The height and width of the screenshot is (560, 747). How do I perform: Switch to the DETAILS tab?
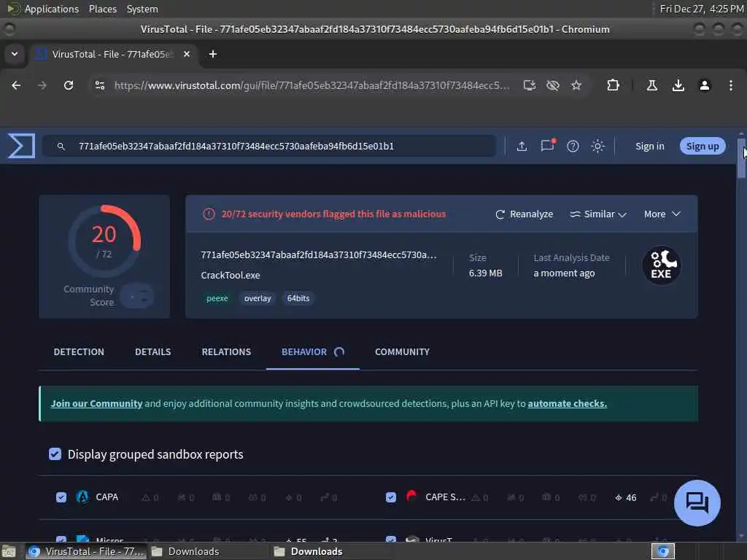[153, 352]
